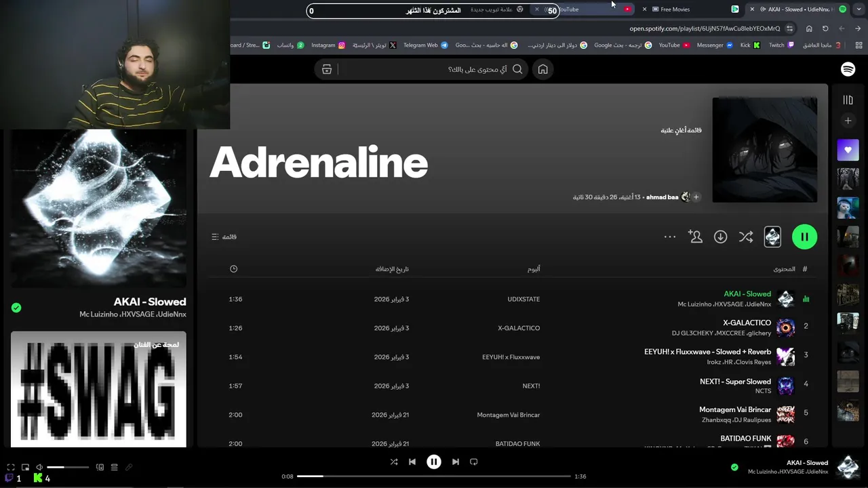The width and height of the screenshot is (868, 488).
Task: Open X-GALACTICO album link
Action: coord(519,328)
